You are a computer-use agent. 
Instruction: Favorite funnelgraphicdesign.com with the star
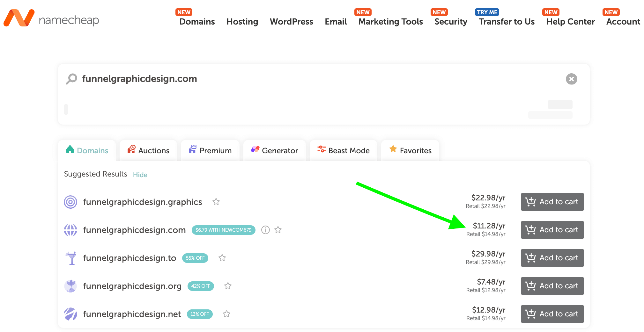(278, 230)
